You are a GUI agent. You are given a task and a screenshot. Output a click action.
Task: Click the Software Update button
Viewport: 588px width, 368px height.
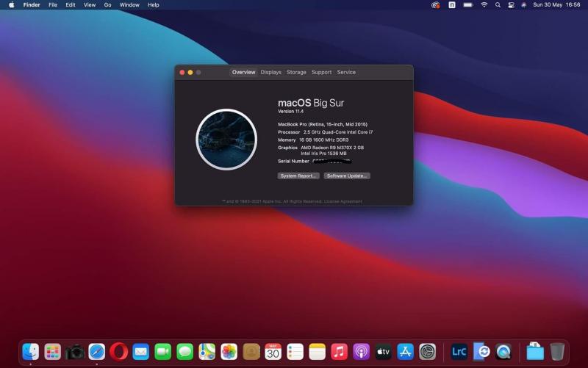coord(347,176)
